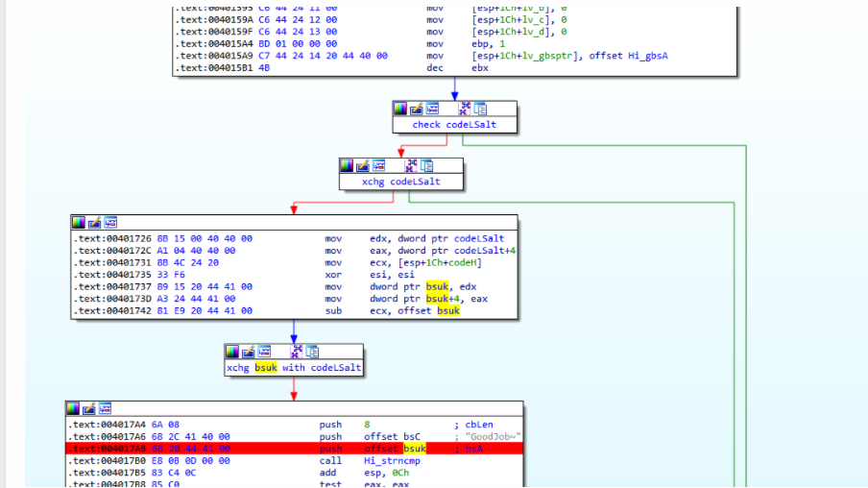Open color picker on 'check codeLSalt' node

click(x=399, y=109)
